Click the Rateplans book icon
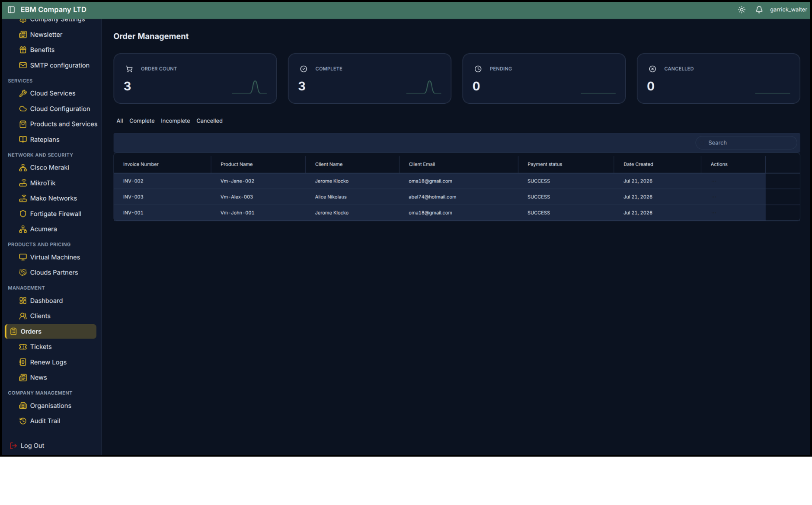Viewport: 812px width, 505px height. tap(23, 140)
